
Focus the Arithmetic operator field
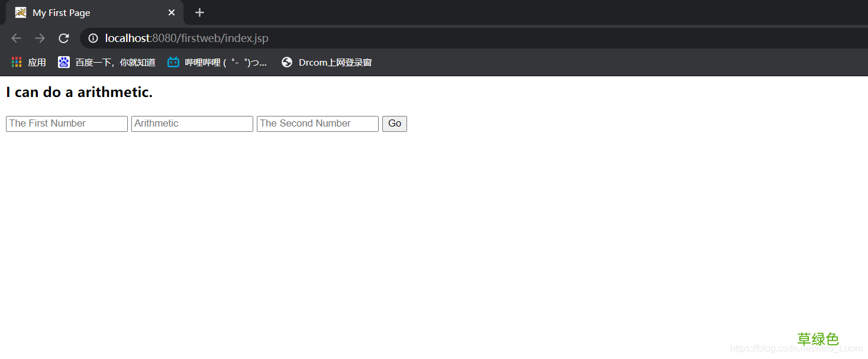[192, 124]
